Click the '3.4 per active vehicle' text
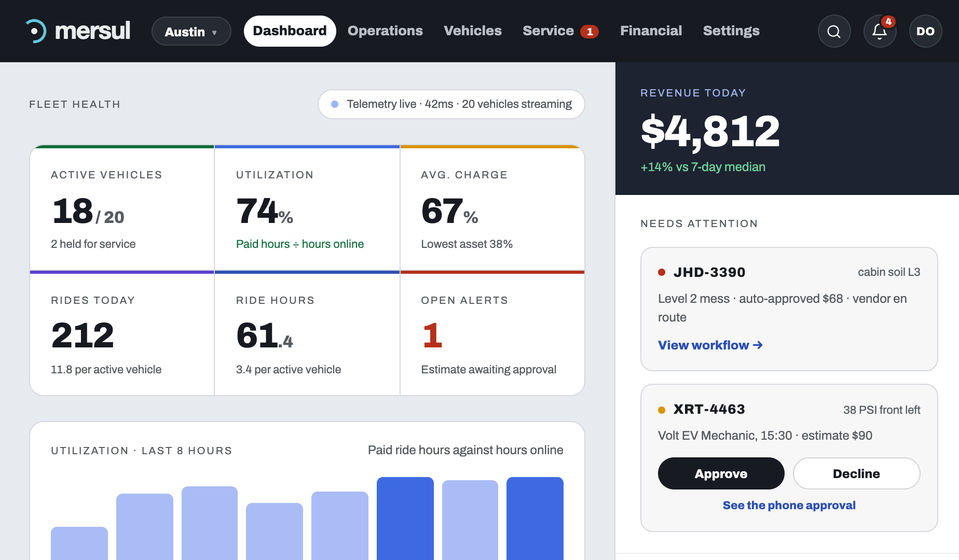The height and width of the screenshot is (560, 959). pos(289,370)
